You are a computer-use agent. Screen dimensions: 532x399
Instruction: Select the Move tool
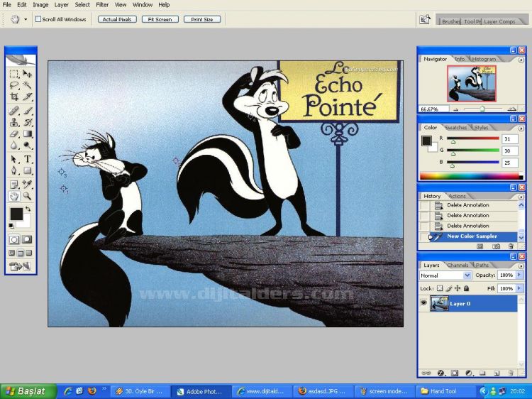click(27, 74)
